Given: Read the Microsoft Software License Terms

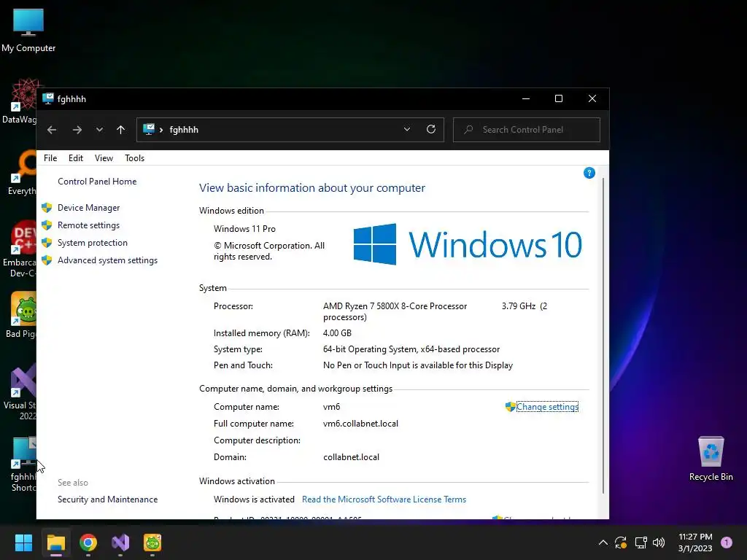Looking at the screenshot, I should 384,499.
